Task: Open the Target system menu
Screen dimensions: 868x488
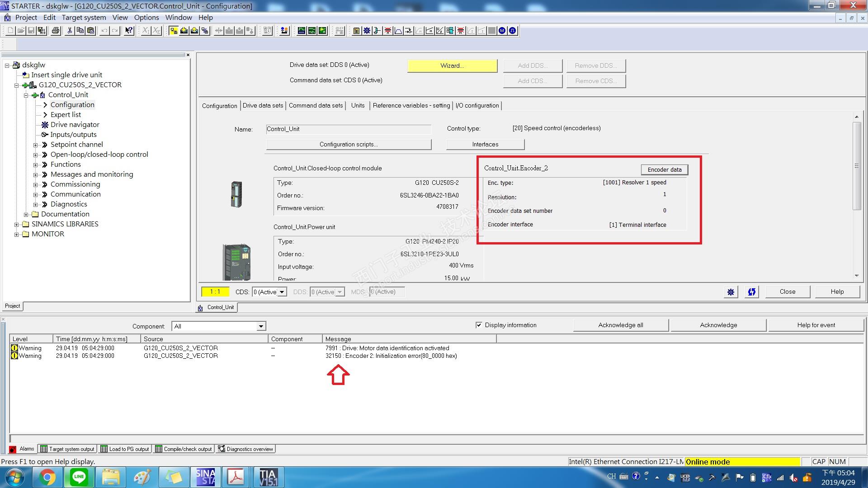Action: [x=84, y=18]
